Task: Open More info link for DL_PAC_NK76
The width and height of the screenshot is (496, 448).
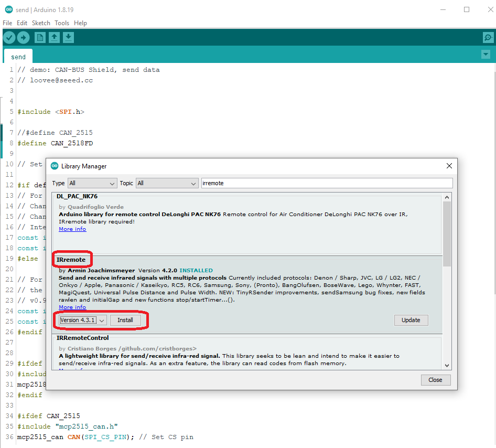Action: click(72, 229)
